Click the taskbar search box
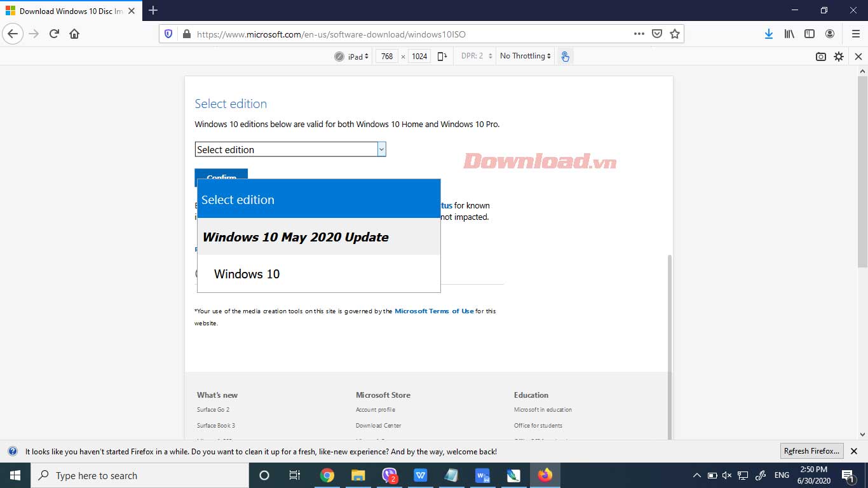The width and height of the screenshot is (868, 488). pyautogui.click(x=140, y=475)
